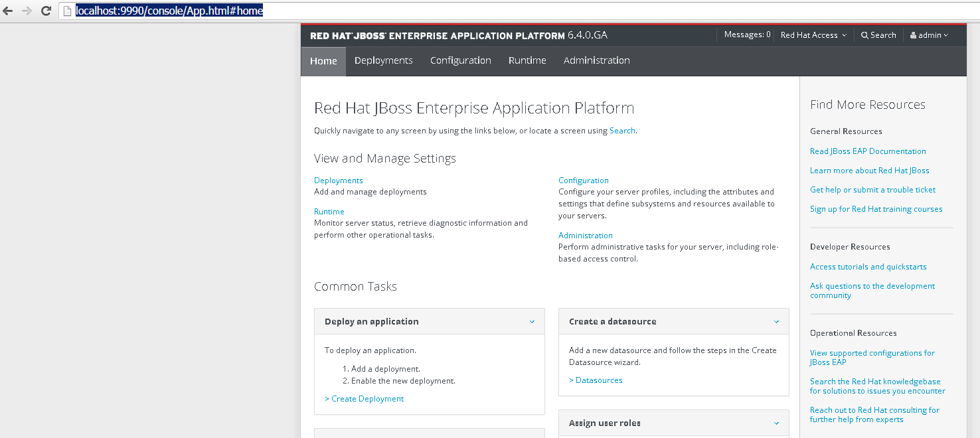Expand the Red Hat Access dropdown

tap(813, 35)
